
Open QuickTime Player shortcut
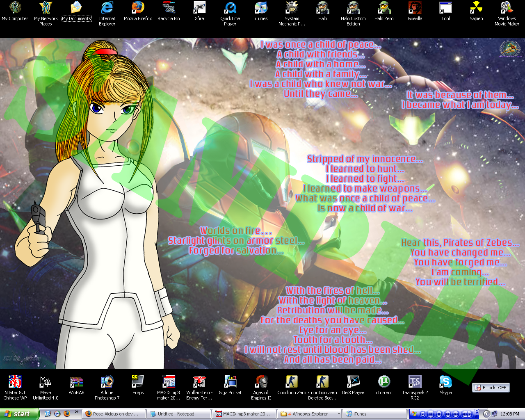[x=230, y=14]
